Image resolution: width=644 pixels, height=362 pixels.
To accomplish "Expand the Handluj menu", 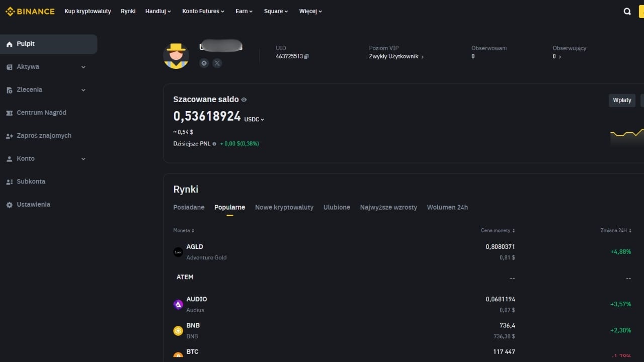I will coord(158,11).
